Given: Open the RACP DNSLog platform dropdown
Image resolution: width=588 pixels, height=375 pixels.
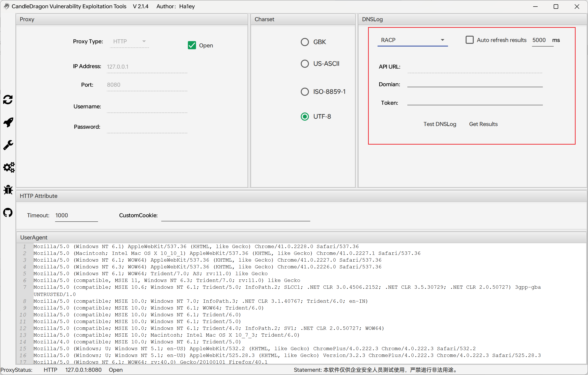Looking at the screenshot, I should pyautogui.click(x=412, y=40).
